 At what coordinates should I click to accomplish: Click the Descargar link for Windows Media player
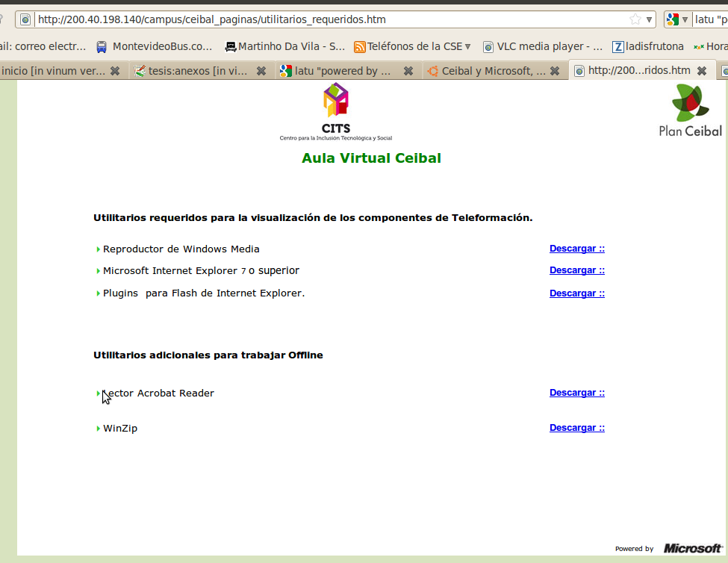pos(576,249)
